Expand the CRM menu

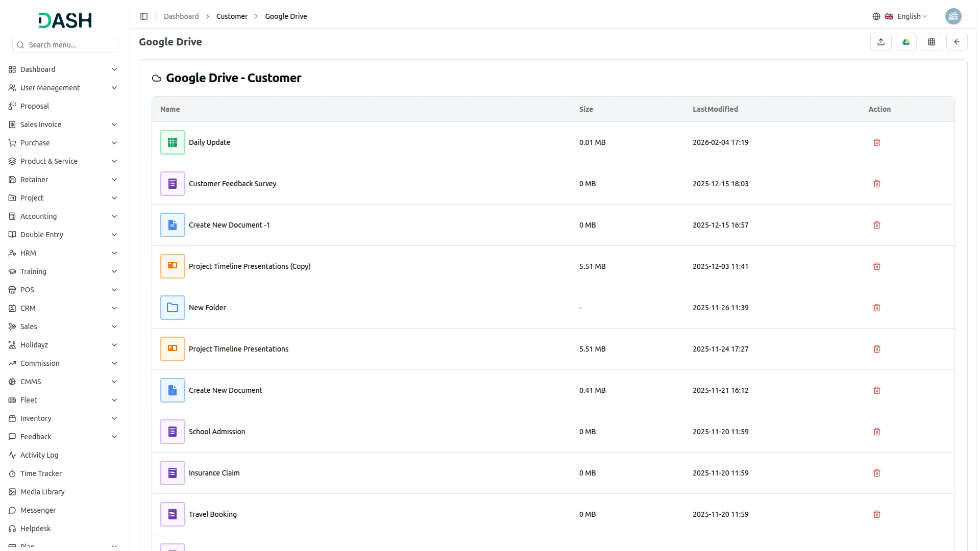63,308
